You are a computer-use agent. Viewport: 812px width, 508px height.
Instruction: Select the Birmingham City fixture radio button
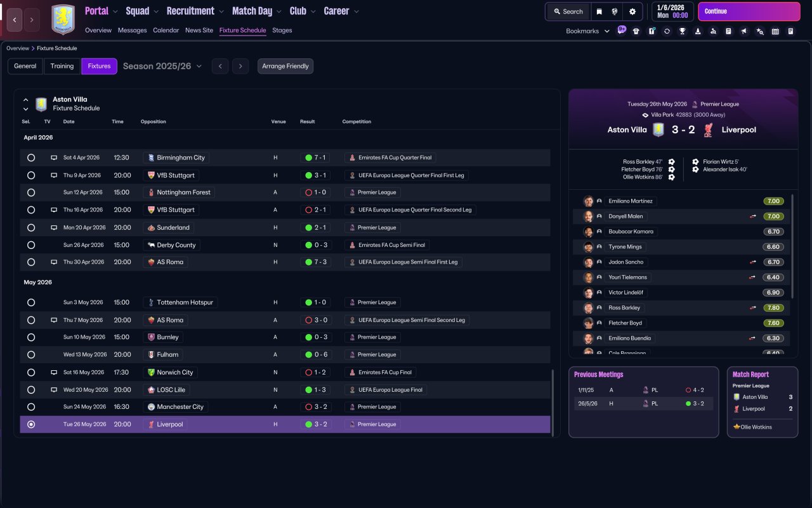coord(31,157)
